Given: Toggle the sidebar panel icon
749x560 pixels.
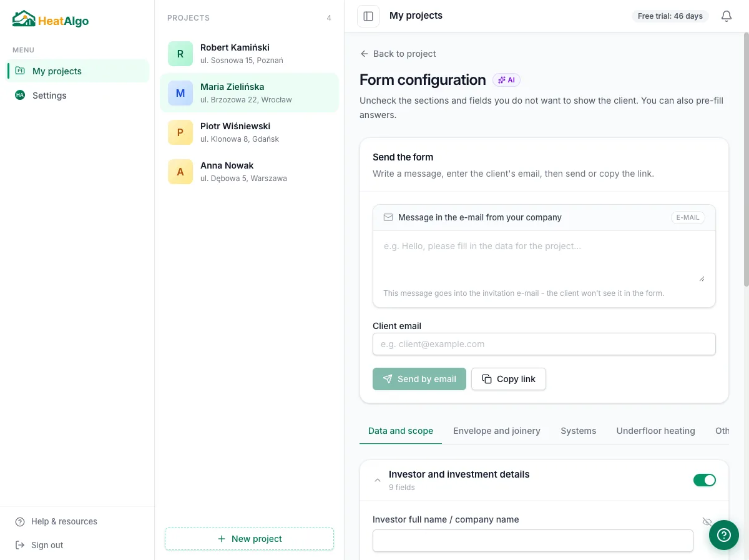Looking at the screenshot, I should pyautogui.click(x=368, y=16).
